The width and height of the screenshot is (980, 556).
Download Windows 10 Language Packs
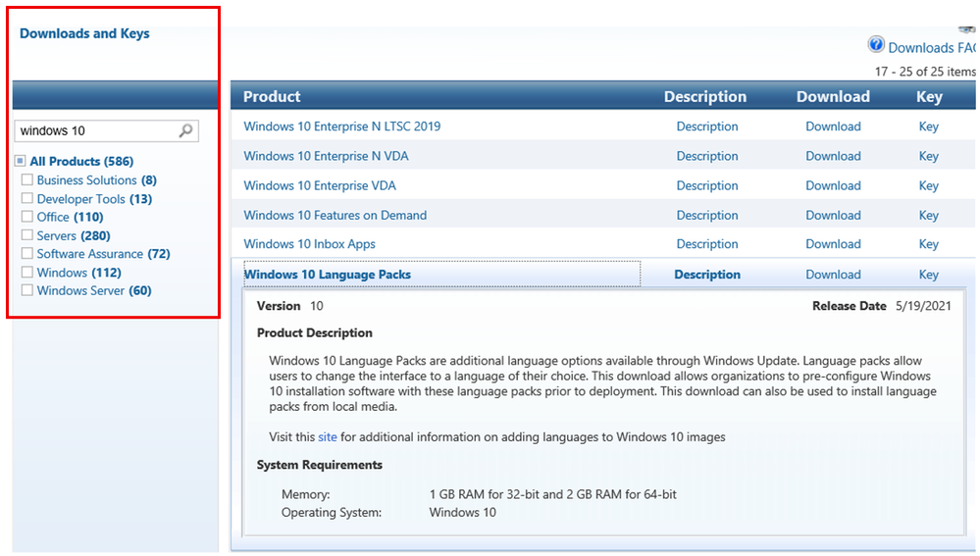[833, 275]
